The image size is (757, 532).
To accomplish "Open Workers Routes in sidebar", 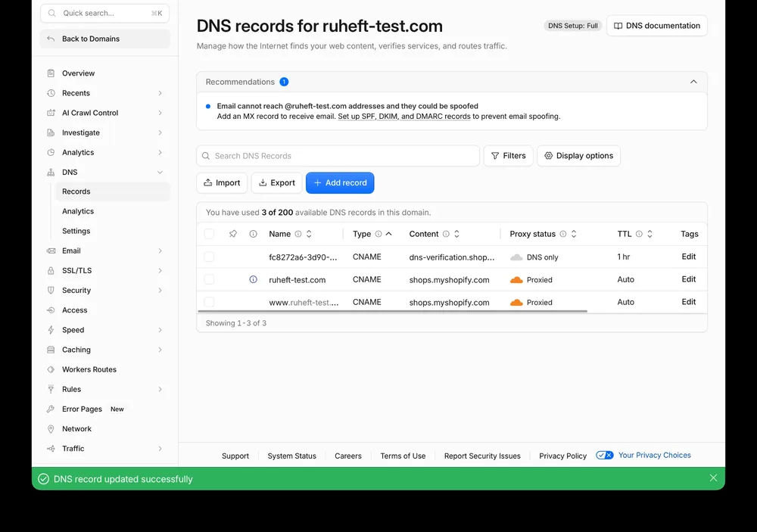I will point(104,370).
